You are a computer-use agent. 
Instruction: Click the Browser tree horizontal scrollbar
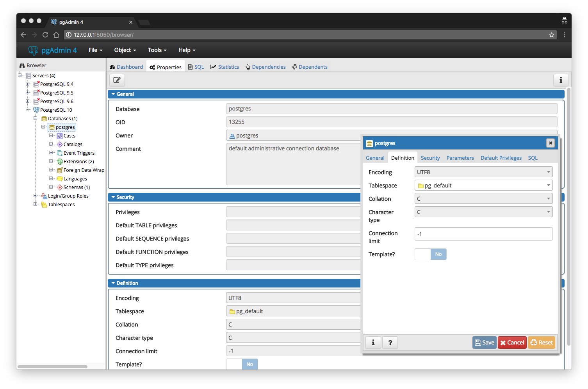coord(52,367)
